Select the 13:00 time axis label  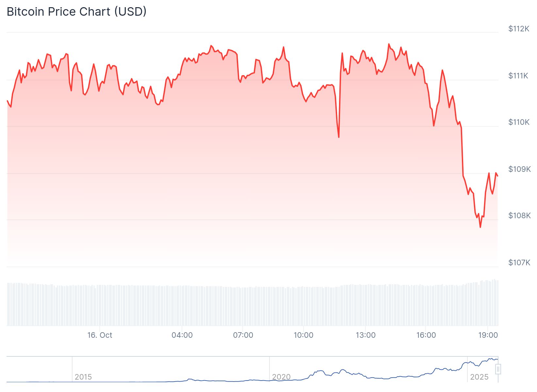point(366,335)
